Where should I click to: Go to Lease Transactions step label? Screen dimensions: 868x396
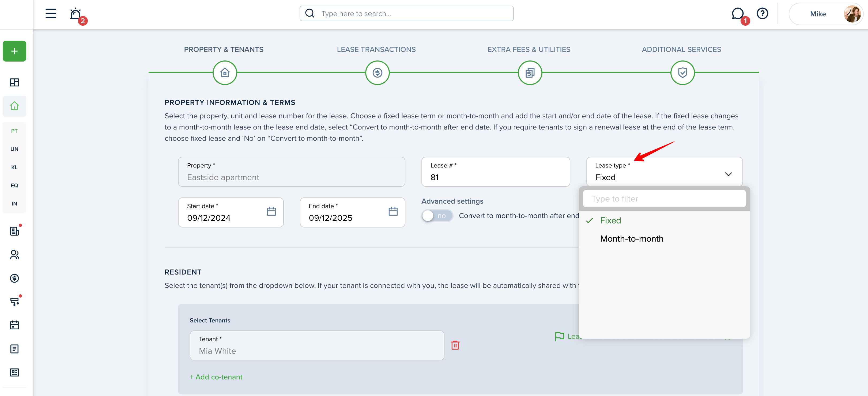[376, 49]
